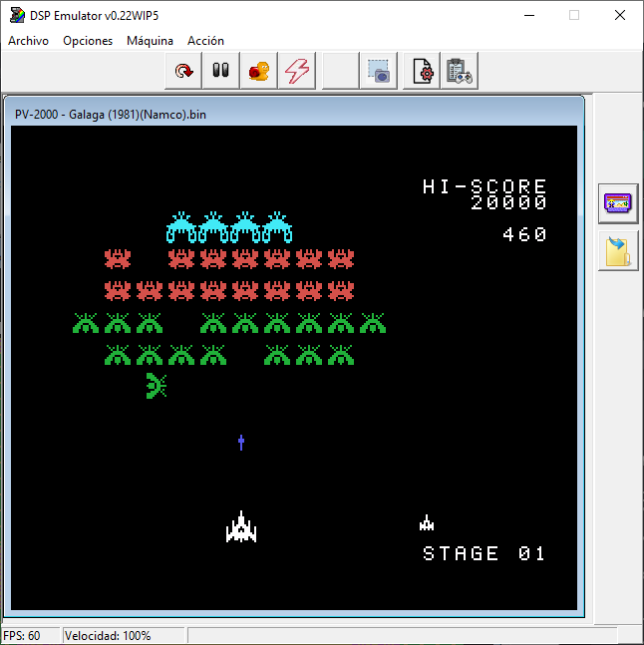This screenshot has height=645, width=644.
Task: Open the controller and joystick settings icon
Action: [460, 71]
